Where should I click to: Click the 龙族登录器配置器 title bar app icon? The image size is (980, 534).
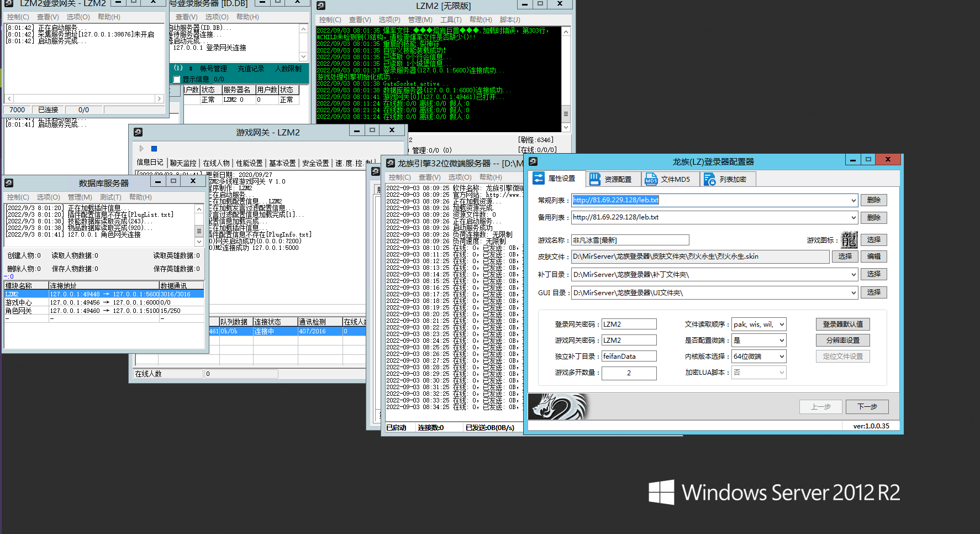click(533, 161)
